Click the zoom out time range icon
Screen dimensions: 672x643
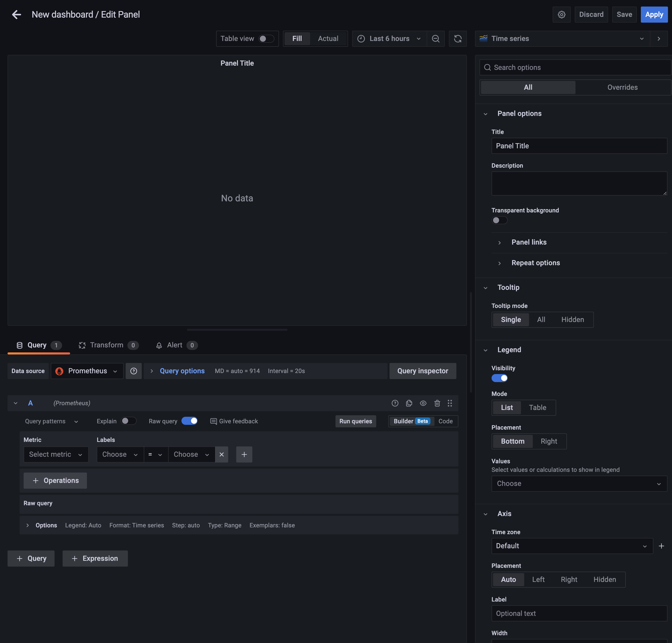436,39
